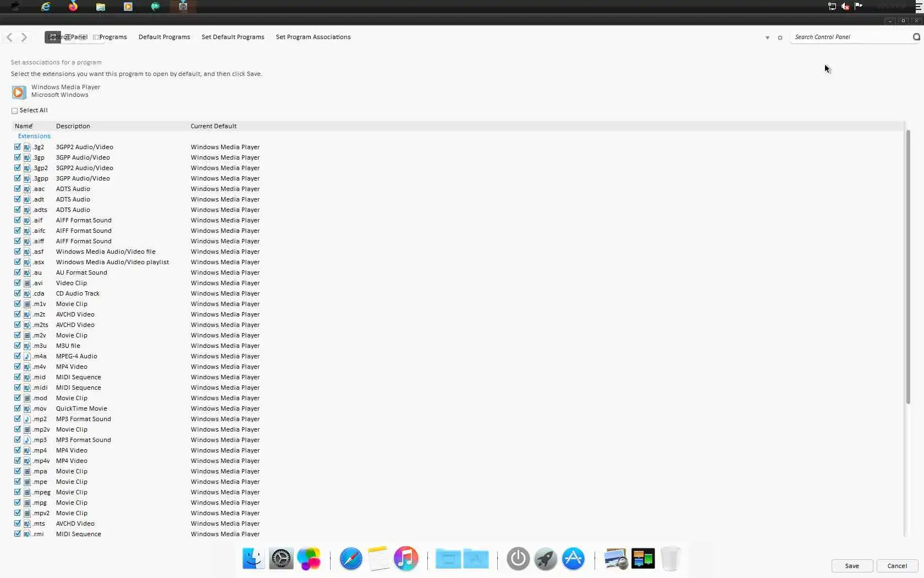Image resolution: width=924 pixels, height=578 pixels.
Task: Open Safari compass in the dock
Action: 351,559
